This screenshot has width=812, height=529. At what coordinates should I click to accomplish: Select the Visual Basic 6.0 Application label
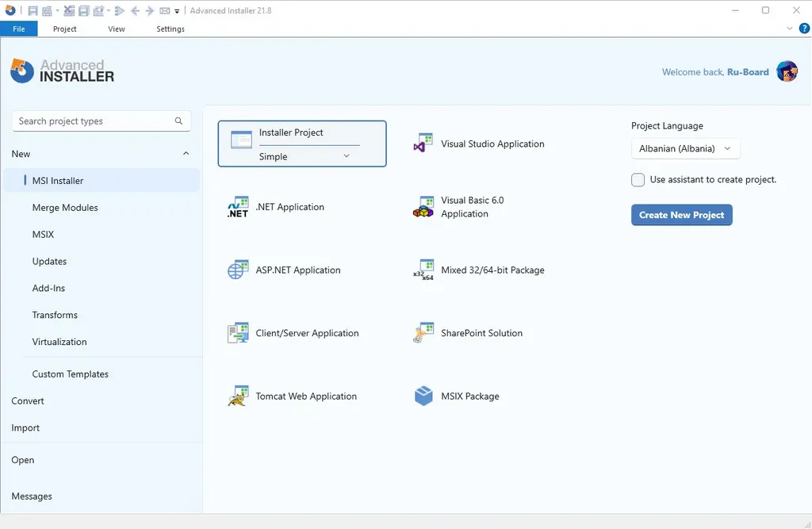(x=473, y=207)
